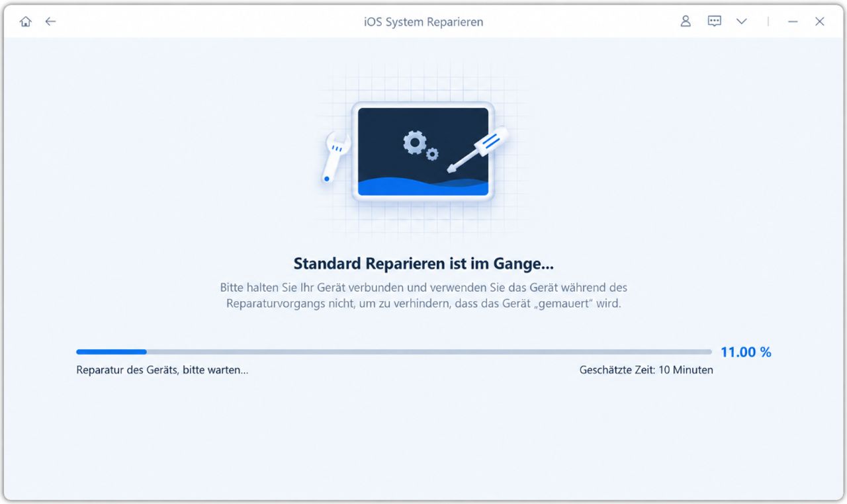Click the repair tablet illustration
Viewport: 847px width, 504px height.
(x=423, y=151)
